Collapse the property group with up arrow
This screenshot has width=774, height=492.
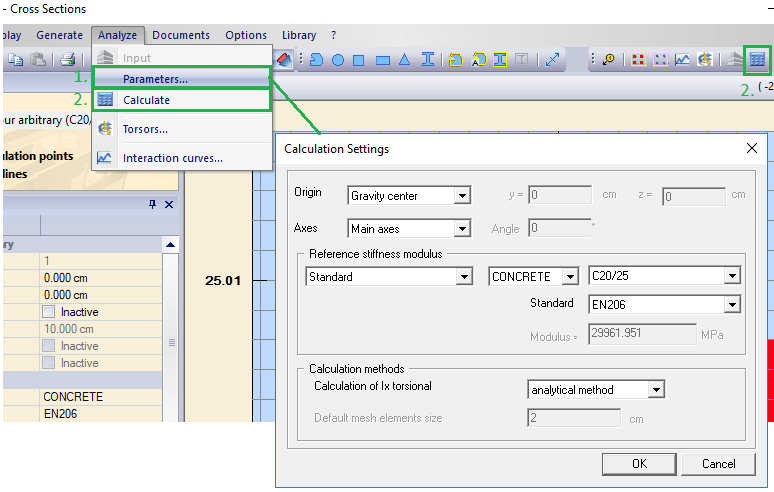(x=171, y=245)
